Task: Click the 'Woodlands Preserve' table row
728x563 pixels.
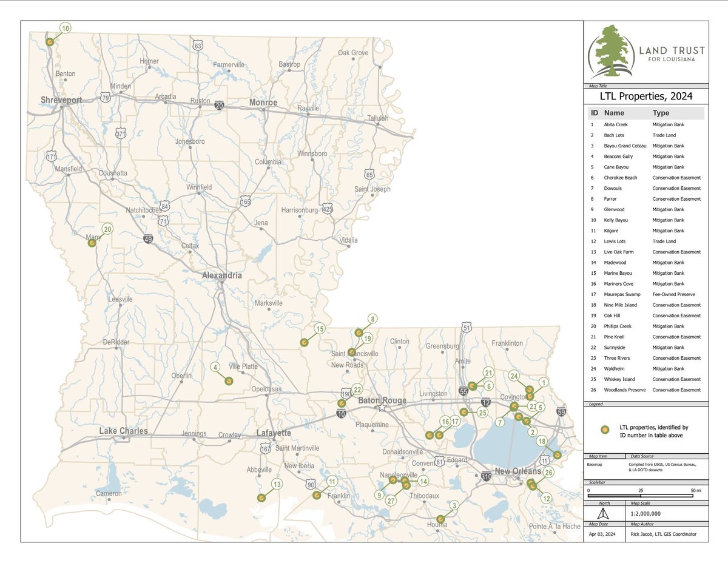Action: [646, 390]
